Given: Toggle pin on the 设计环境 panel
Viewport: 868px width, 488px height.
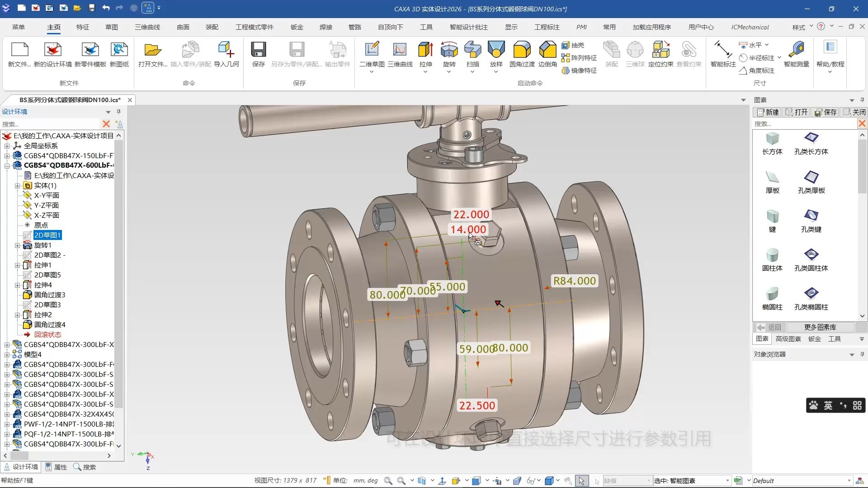Looking at the screenshot, I should [119, 112].
